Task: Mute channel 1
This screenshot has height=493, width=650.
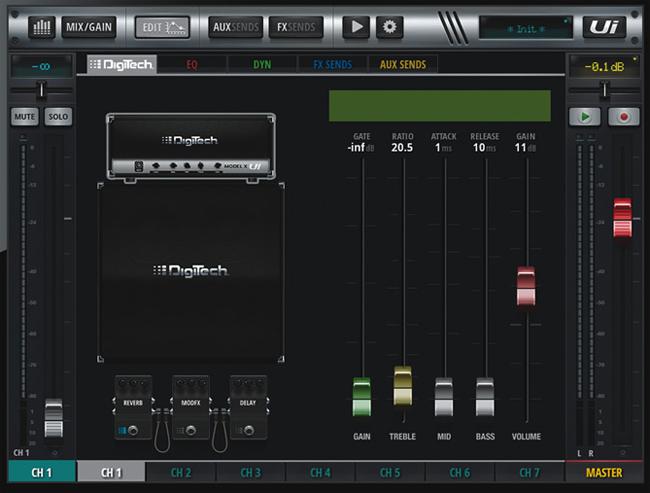Action: [x=25, y=117]
